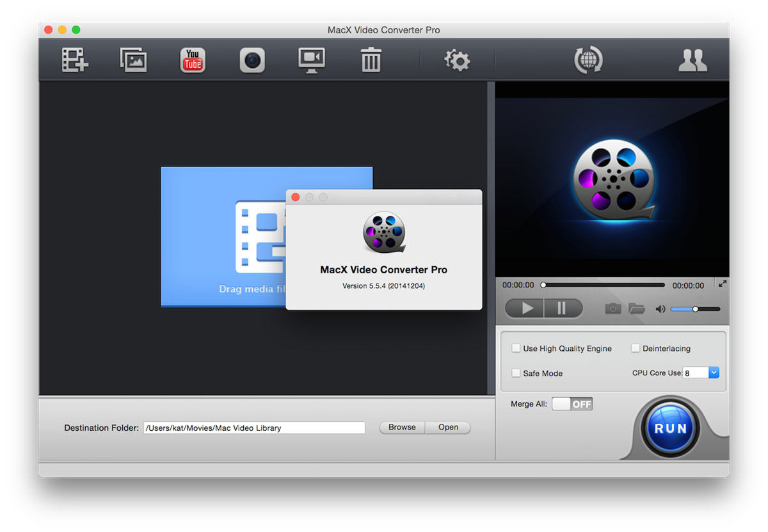
Task: Click the Destination Folder path field
Action: pyautogui.click(x=254, y=428)
